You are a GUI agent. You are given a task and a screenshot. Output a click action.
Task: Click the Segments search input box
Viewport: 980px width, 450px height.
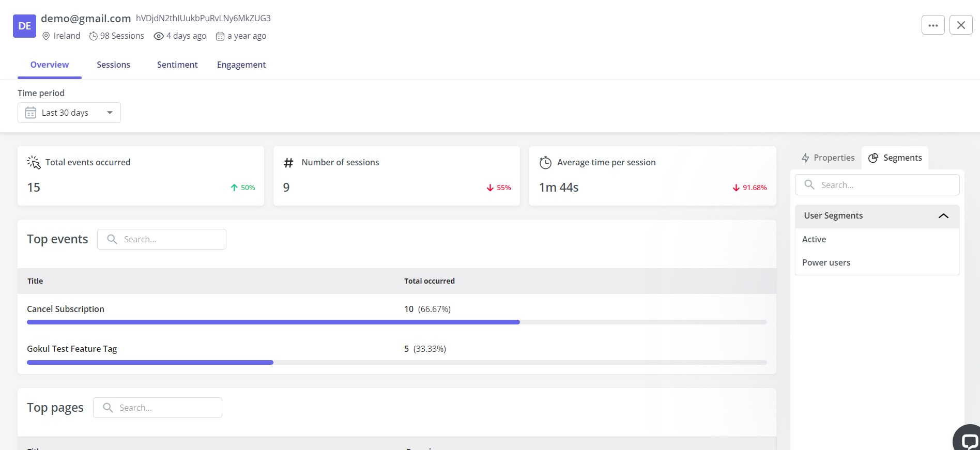pyautogui.click(x=884, y=185)
